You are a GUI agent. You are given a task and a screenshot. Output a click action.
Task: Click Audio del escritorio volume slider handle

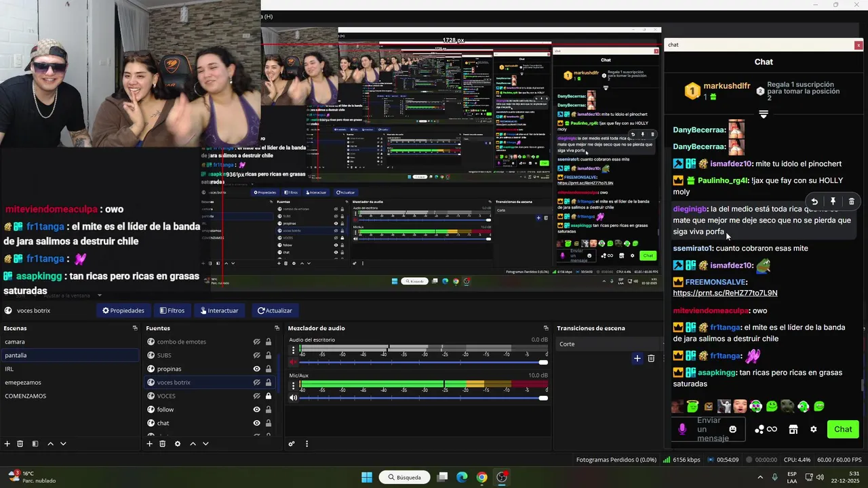coord(543,362)
